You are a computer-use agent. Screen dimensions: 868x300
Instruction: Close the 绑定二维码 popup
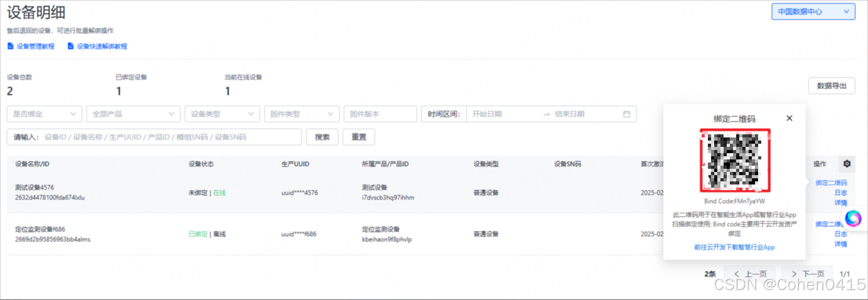coord(790,118)
